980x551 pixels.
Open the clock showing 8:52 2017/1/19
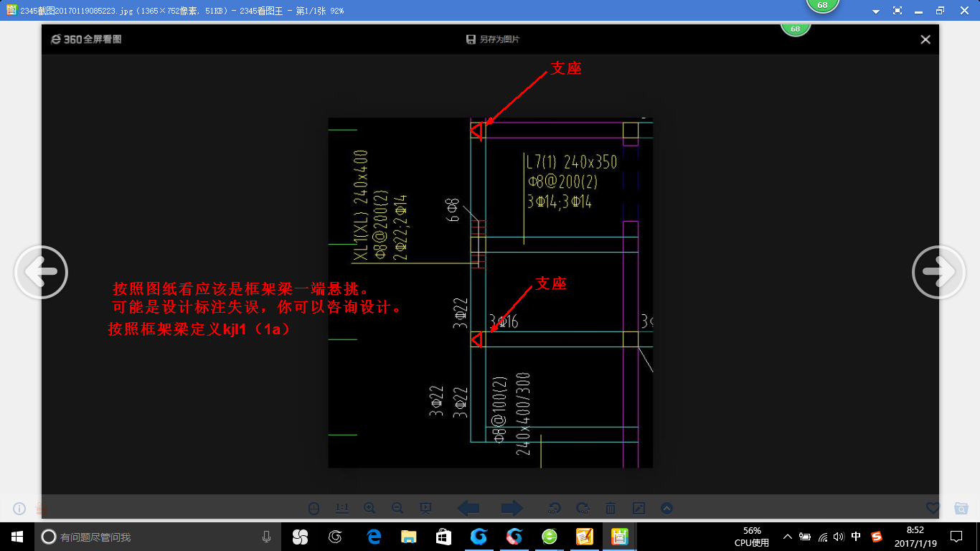point(915,537)
